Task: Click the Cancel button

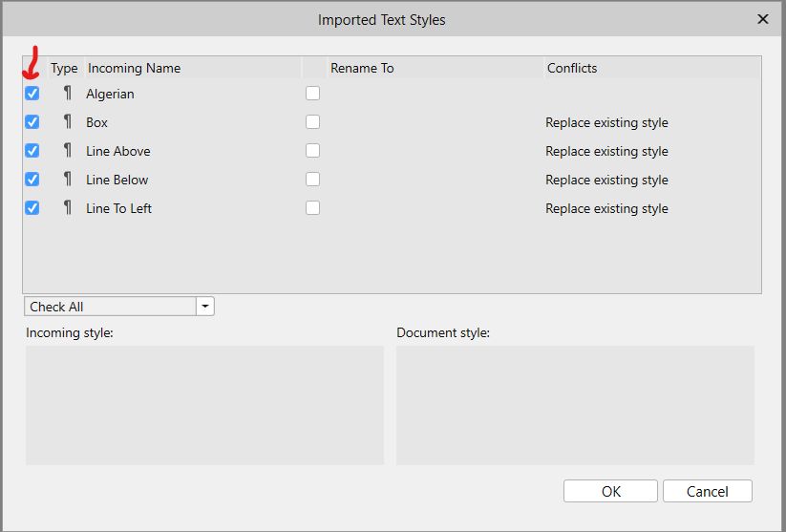Action: point(708,491)
